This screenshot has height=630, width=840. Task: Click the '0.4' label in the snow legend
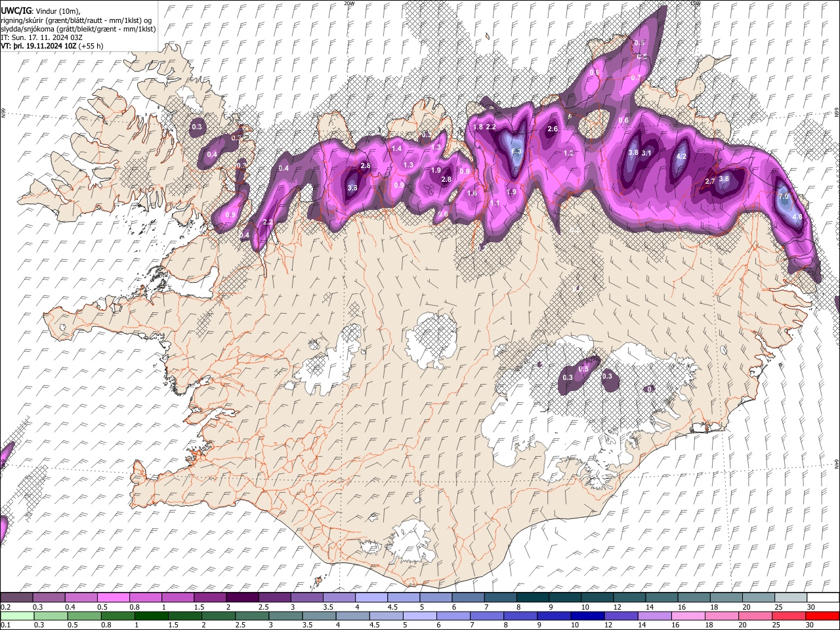point(71,607)
